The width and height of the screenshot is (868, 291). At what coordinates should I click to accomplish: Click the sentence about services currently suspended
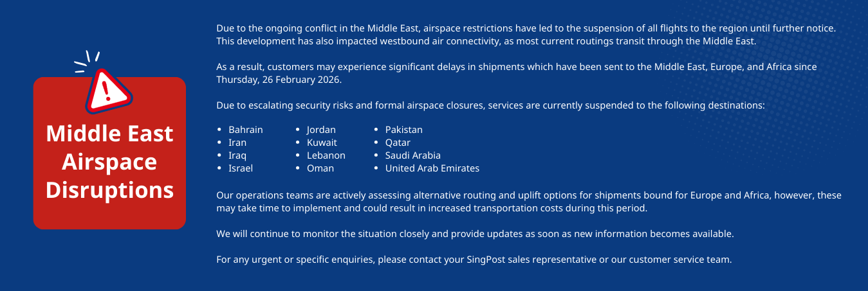pyautogui.click(x=490, y=105)
